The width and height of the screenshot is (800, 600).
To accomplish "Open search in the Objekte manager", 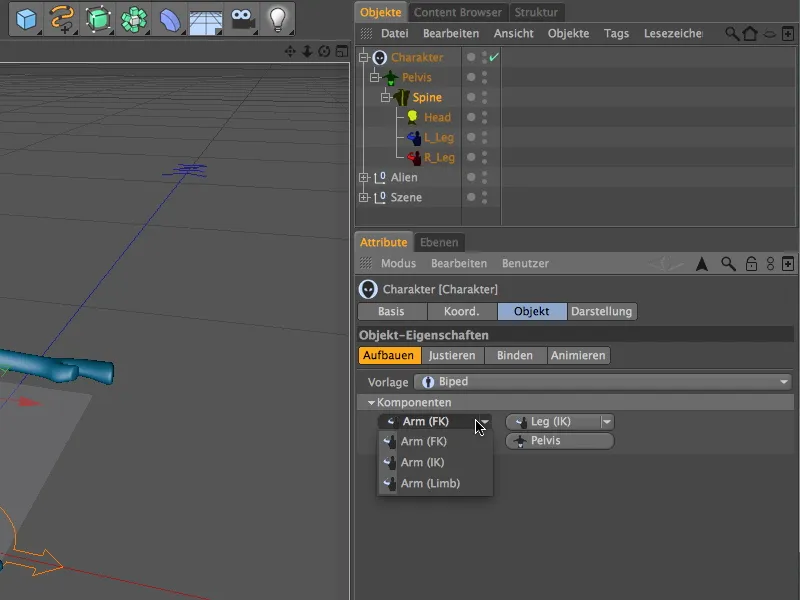I will [732, 34].
